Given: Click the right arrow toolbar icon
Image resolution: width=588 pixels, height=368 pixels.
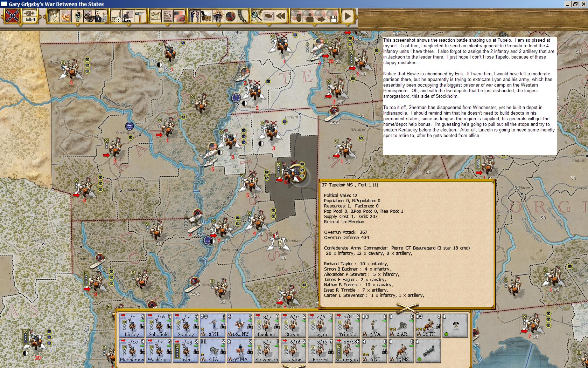Looking at the screenshot, I should [320, 16].
